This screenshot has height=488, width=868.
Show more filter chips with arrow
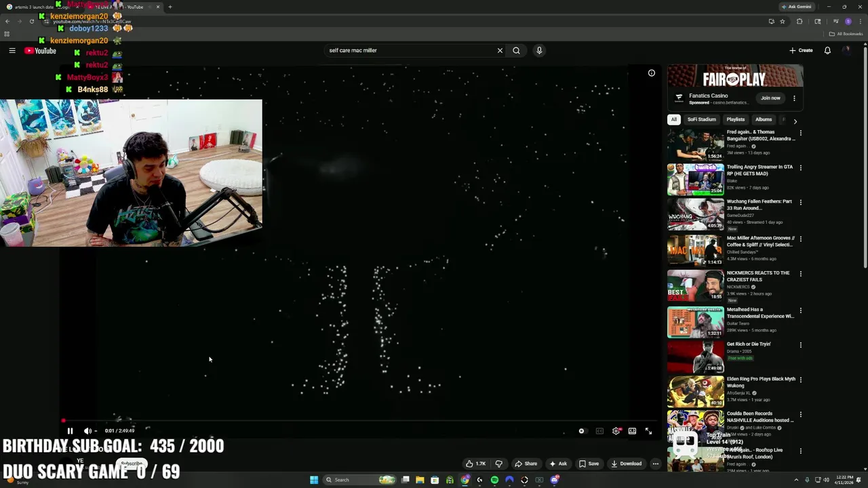795,121
